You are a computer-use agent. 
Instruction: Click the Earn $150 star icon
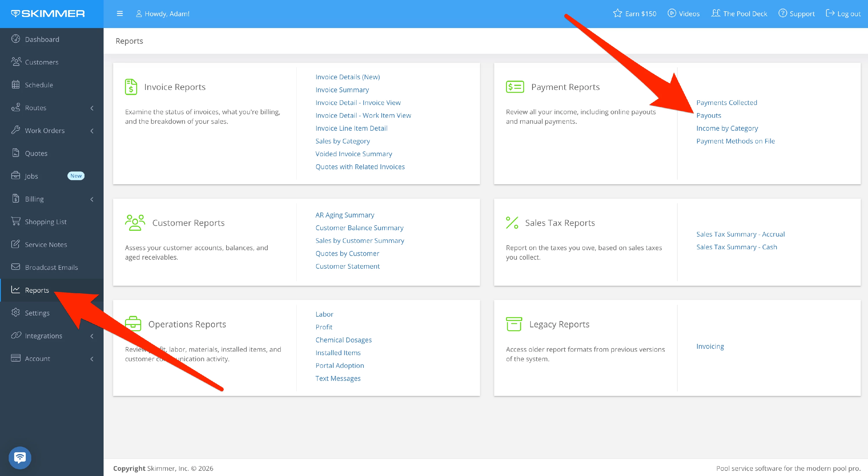coord(617,14)
